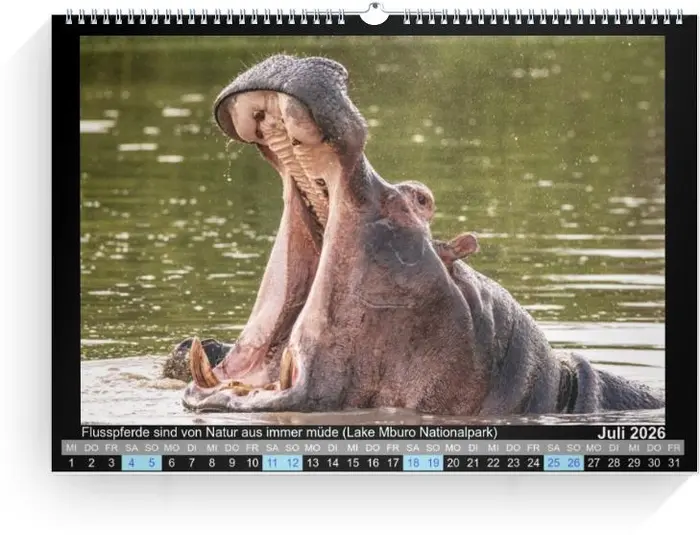Click highlighted Sunday 5 date cell

[x=151, y=463]
